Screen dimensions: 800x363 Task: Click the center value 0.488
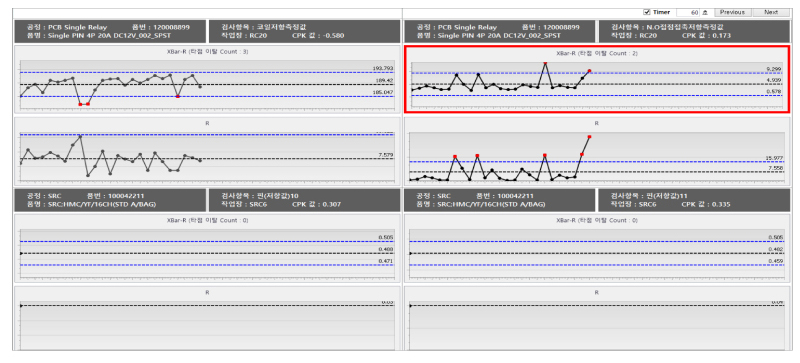[385, 249]
